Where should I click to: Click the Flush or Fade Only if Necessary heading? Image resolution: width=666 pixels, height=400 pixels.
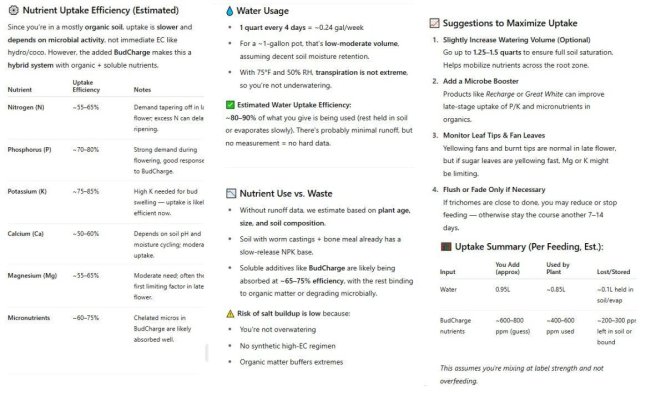pos(494,190)
